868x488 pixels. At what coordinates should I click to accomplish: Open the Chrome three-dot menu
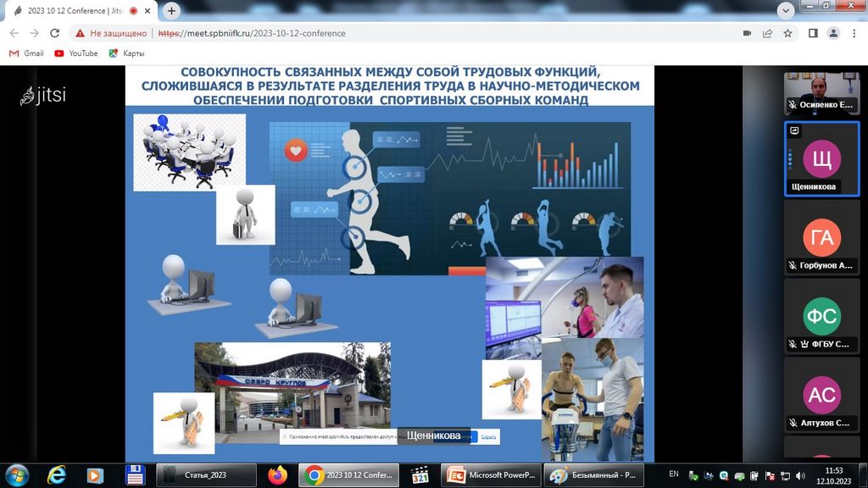coord(853,33)
